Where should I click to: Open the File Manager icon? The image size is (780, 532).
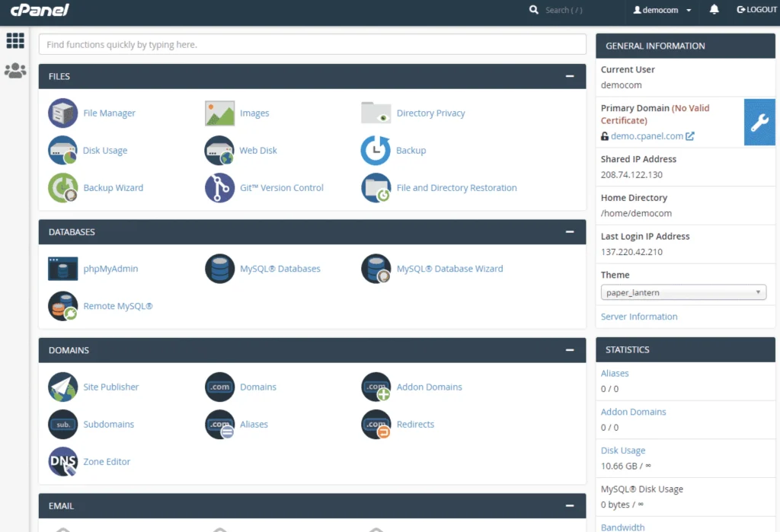(62, 113)
